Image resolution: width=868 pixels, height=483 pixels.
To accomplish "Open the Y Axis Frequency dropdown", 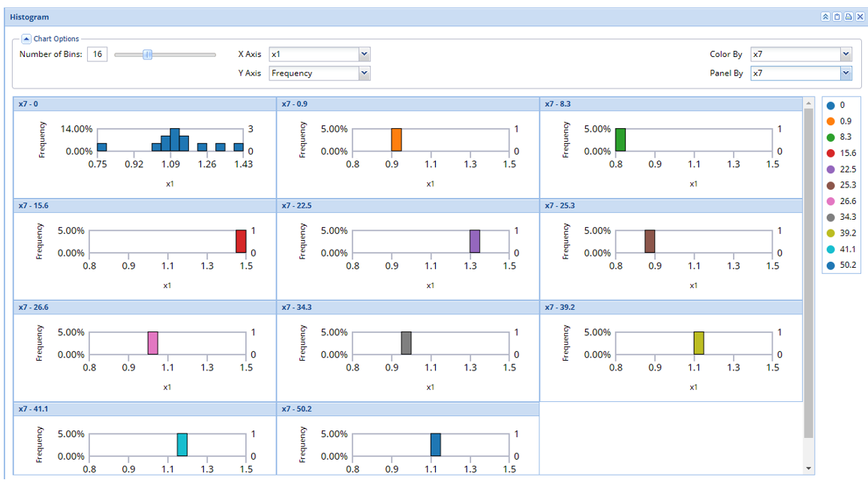I will pos(365,73).
